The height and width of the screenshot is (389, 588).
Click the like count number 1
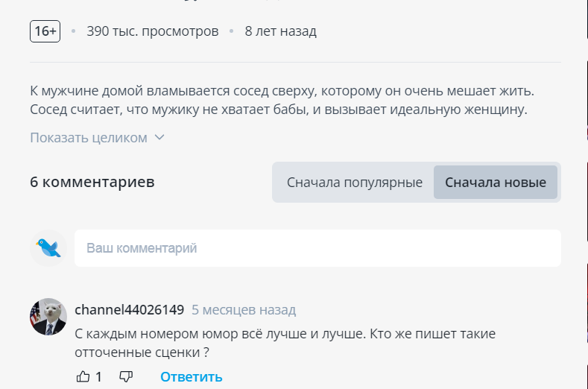click(x=98, y=376)
